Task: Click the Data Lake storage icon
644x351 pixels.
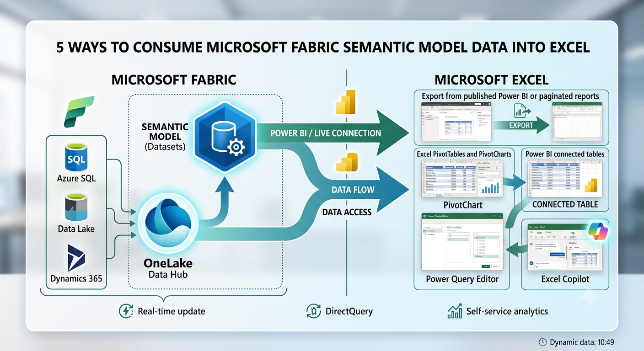Action: (76, 207)
